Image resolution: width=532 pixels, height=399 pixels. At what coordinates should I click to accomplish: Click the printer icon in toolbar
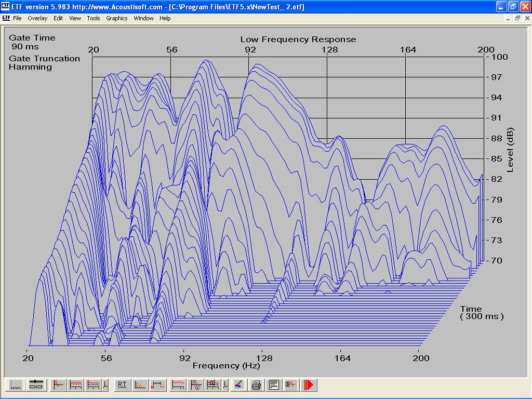coord(256,385)
